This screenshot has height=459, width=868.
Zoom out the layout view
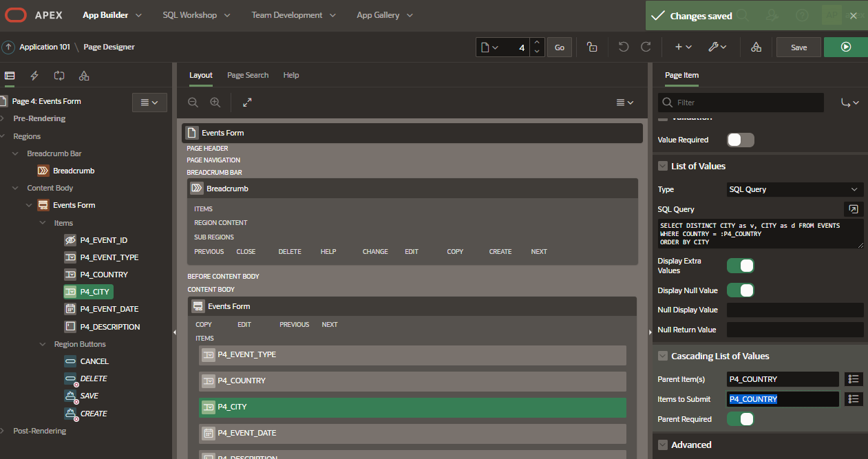[193, 102]
